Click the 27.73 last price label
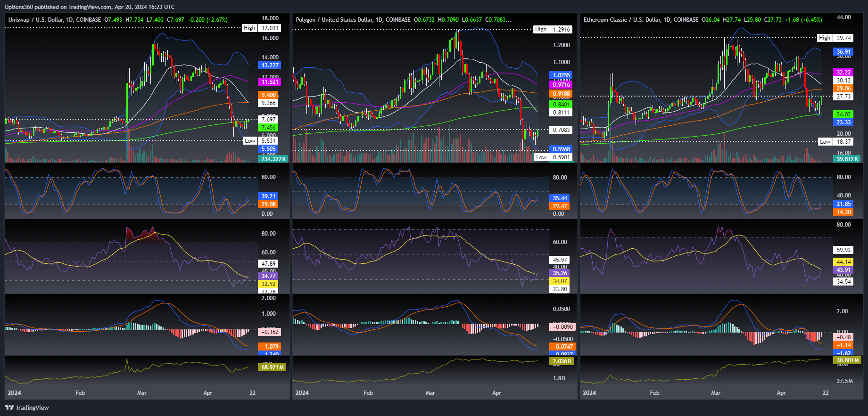This screenshot has height=416, width=868. pos(843,97)
